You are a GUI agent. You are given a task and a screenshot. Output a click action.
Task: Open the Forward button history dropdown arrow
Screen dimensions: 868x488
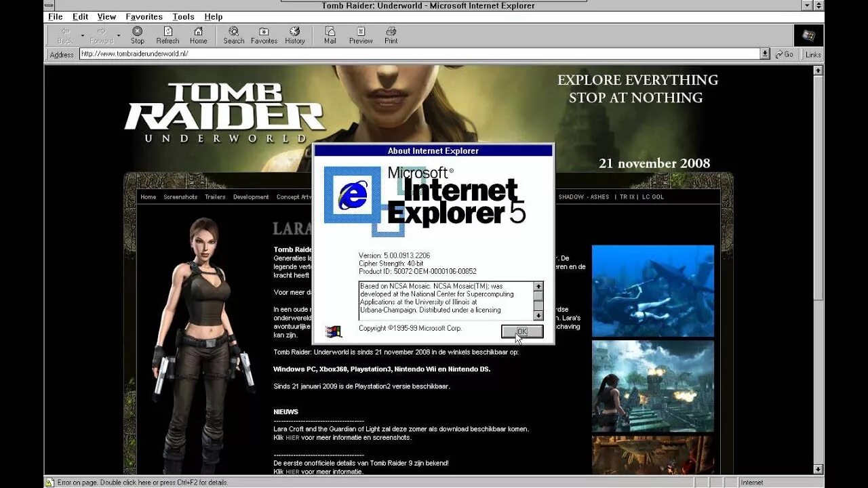point(118,35)
